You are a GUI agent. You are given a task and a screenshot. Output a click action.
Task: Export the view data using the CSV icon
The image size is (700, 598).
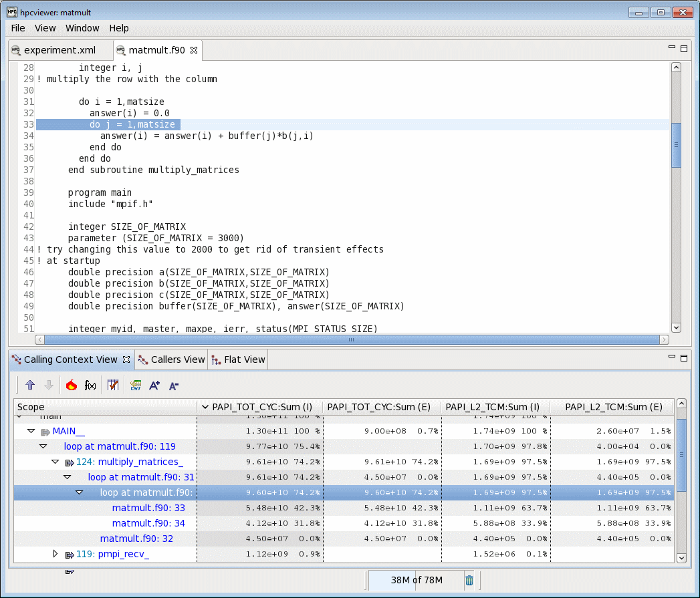[135, 386]
